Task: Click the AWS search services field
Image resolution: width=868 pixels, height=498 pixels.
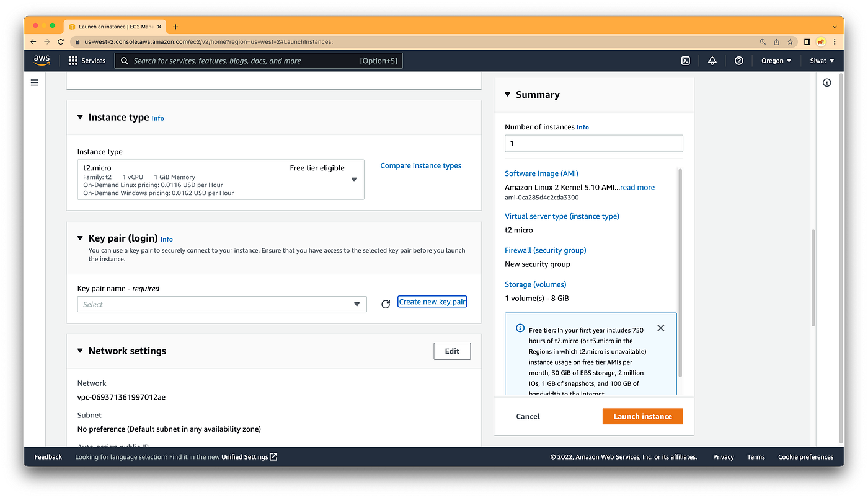Action: coord(259,61)
